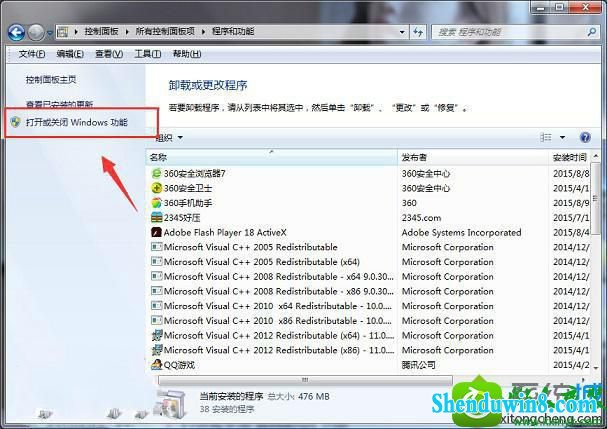The width and height of the screenshot is (607, 429).
Task: Select 控制面板 breadcrumb in address bar
Action: tap(101, 31)
